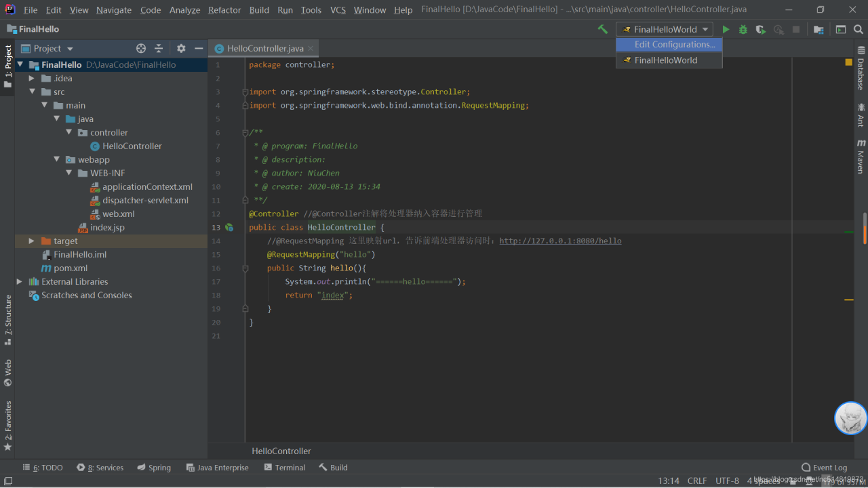The height and width of the screenshot is (488, 868).
Task: Open the Services tool window
Action: (x=100, y=468)
